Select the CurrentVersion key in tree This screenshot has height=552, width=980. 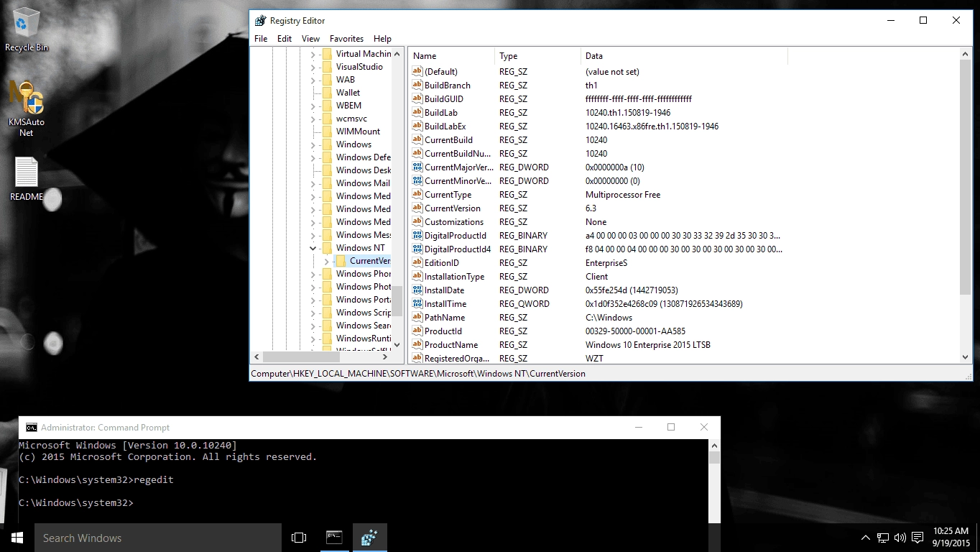(370, 261)
